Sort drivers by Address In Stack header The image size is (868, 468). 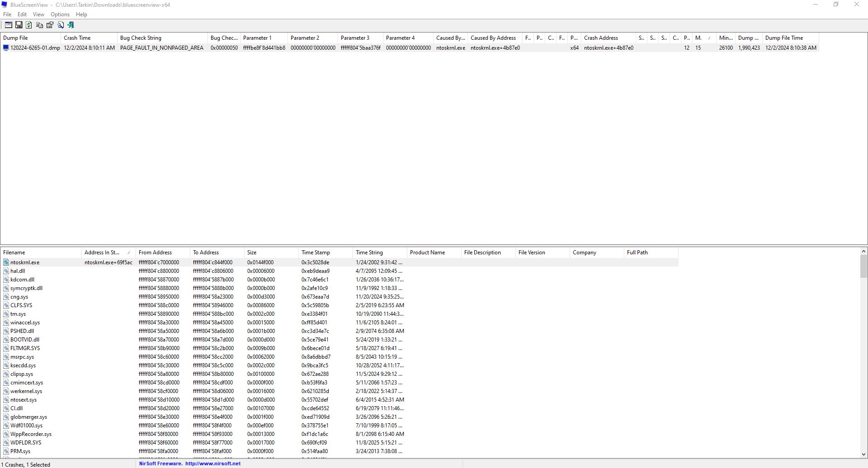pyautogui.click(x=108, y=253)
